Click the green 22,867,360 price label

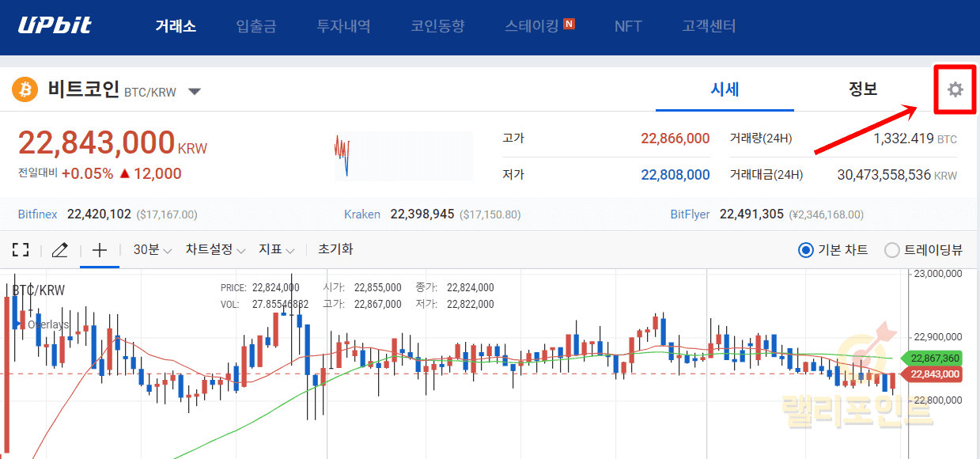(934, 358)
